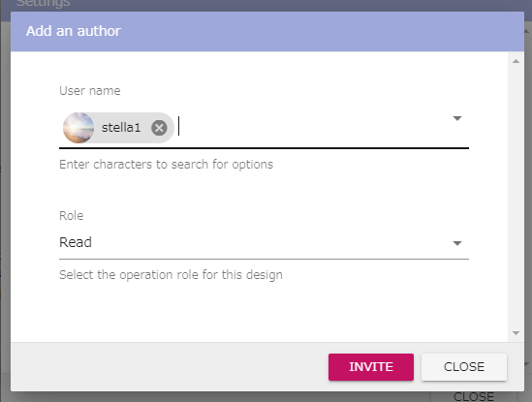Click the Role field label
532x402 pixels.
(x=71, y=215)
